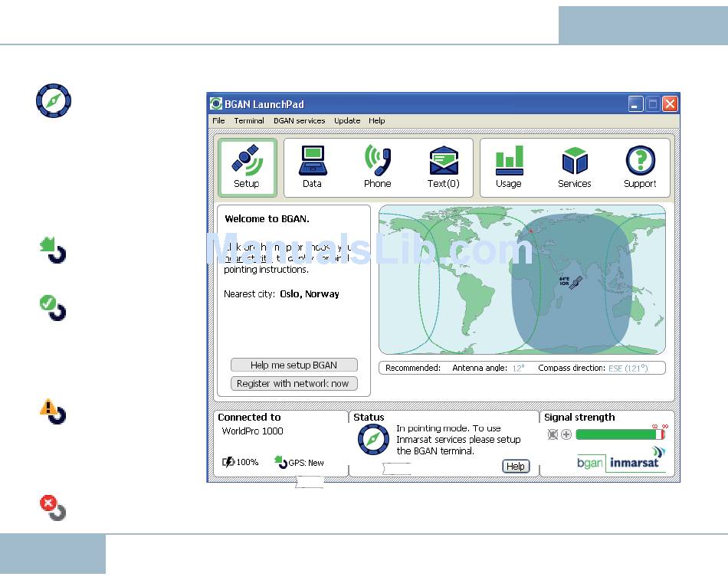Click the signal strength bar
728x580 pixels.
620,434
